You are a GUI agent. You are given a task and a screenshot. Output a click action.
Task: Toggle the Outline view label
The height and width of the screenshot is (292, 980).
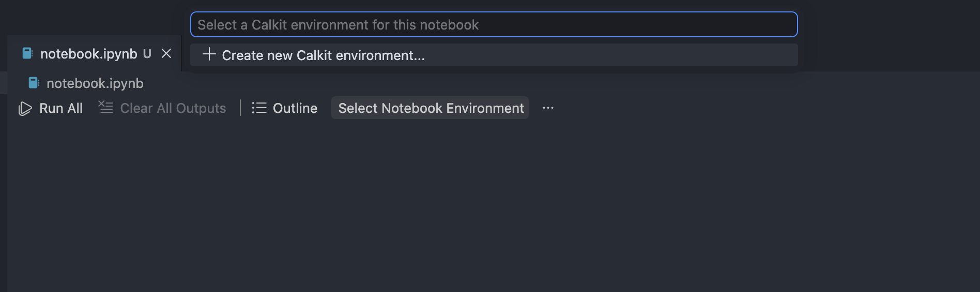tap(295, 108)
